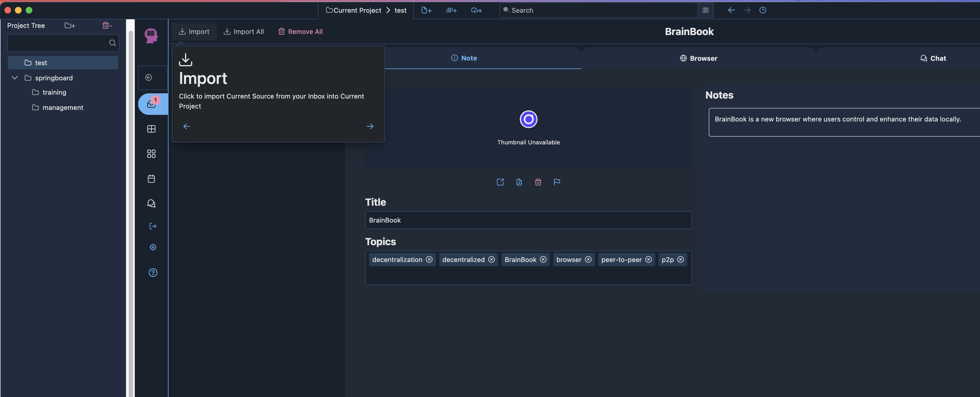Remove the p2p topic tag
Screen dimensions: 980x397
click(x=681, y=259)
